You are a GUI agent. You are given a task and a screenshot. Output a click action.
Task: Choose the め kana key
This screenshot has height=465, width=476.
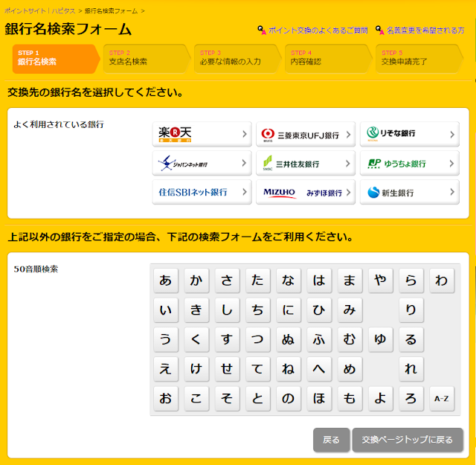(x=350, y=369)
